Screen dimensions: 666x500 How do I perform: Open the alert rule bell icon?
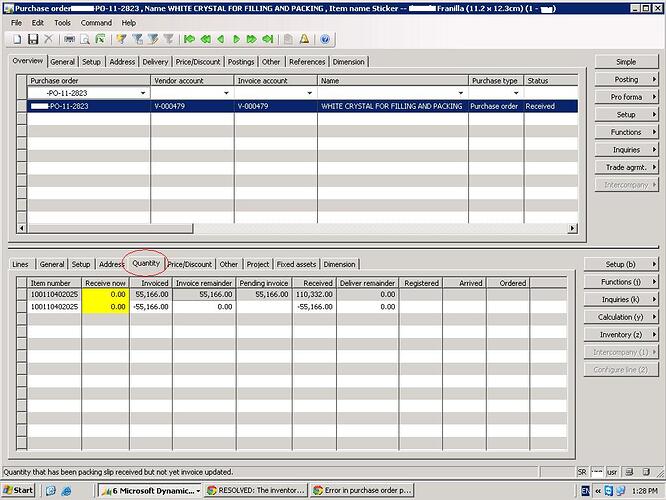pyautogui.click(x=304, y=40)
